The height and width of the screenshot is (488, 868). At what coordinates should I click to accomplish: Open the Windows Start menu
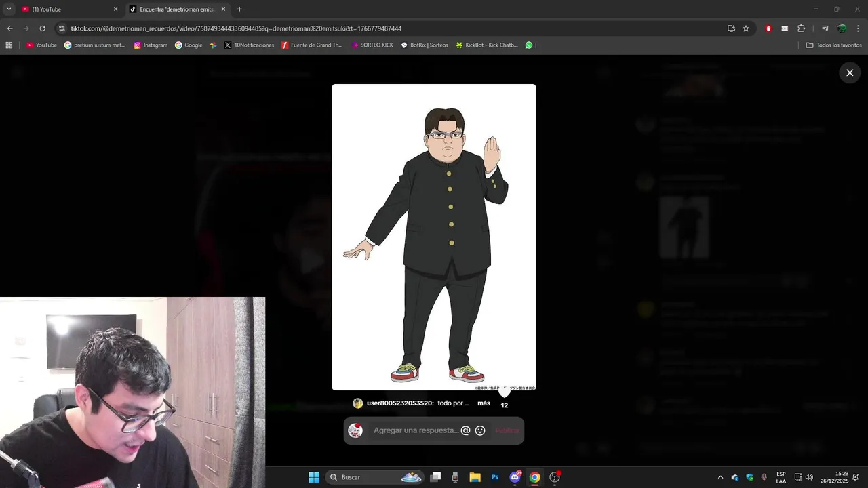pyautogui.click(x=313, y=477)
